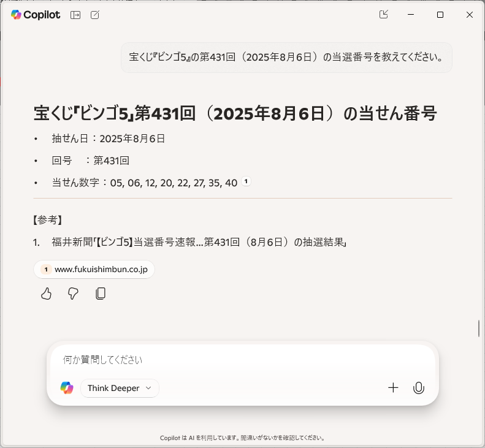Maximize the Copilot window

440,15
